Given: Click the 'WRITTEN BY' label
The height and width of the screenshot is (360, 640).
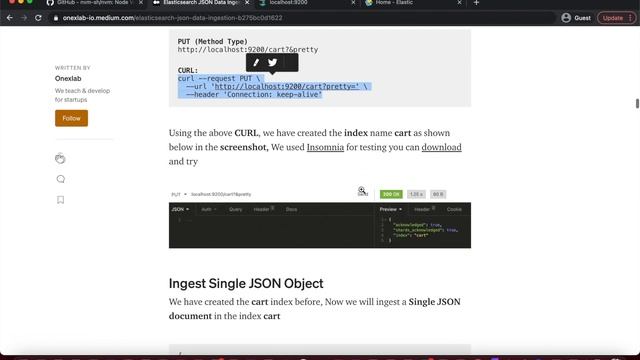Looking at the screenshot, I should 73,68.
